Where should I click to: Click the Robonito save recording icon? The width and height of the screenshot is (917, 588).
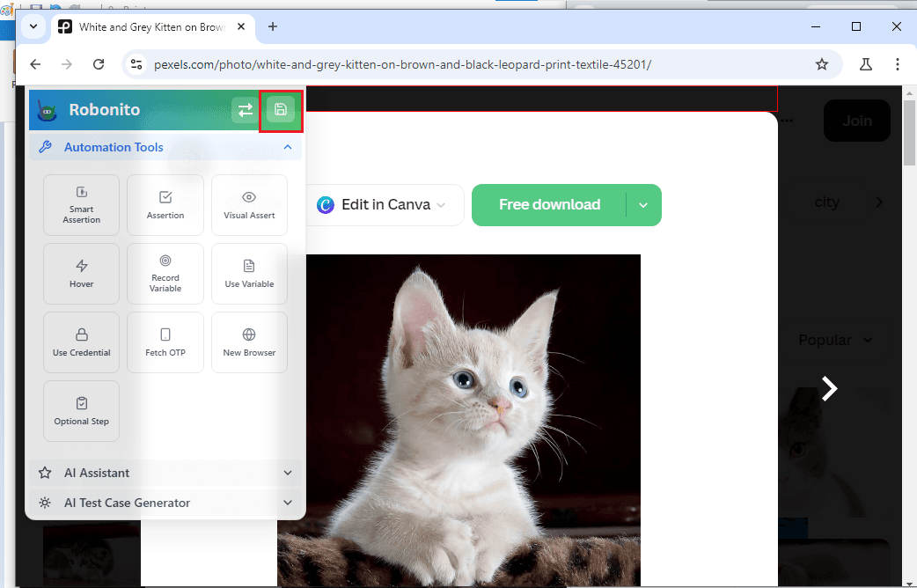(281, 109)
